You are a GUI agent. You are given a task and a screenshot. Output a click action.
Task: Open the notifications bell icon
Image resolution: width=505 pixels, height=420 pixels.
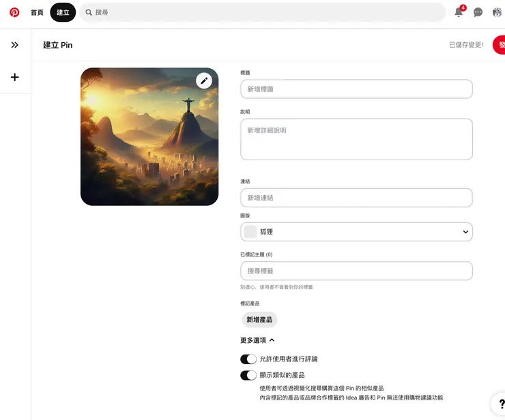click(x=459, y=12)
